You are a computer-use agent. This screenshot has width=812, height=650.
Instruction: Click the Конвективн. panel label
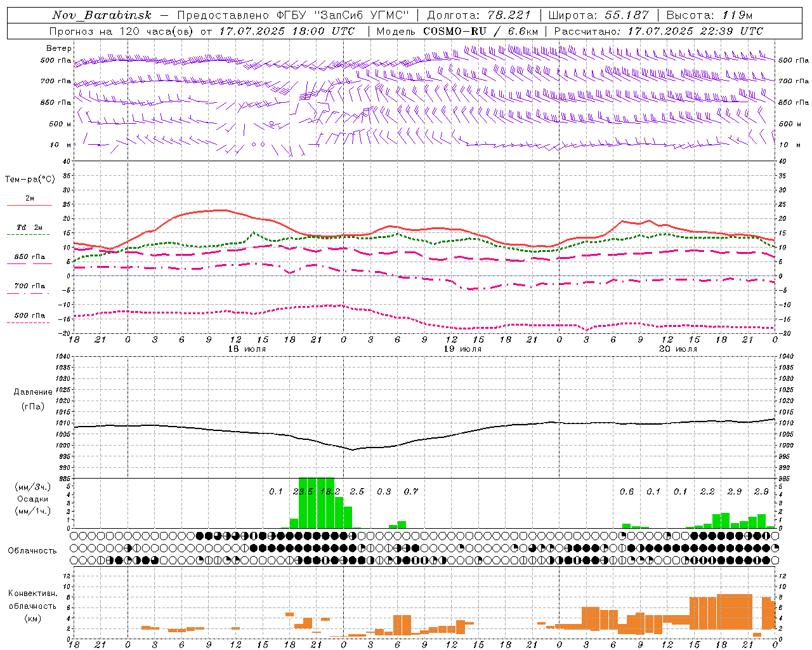pyautogui.click(x=32, y=594)
